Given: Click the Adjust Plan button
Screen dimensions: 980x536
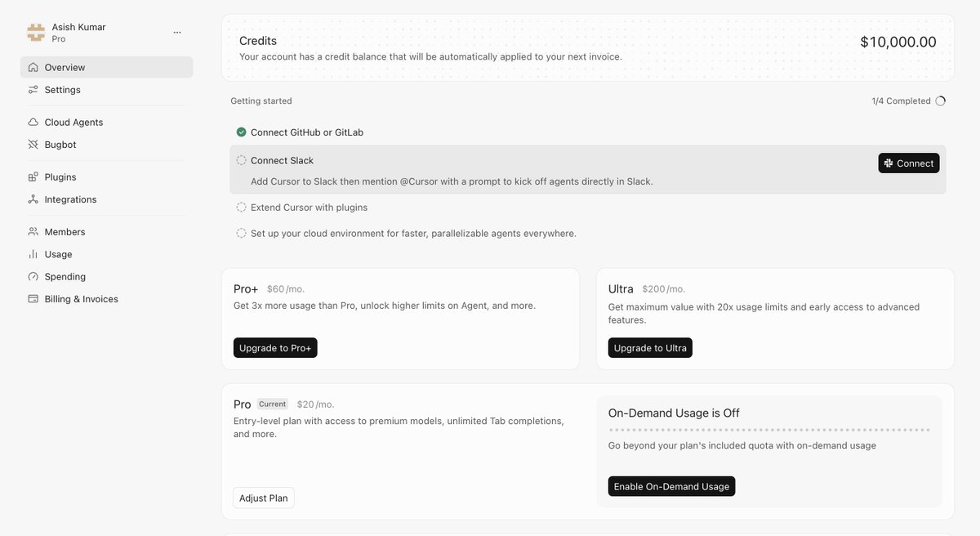Looking at the screenshot, I should (x=264, y=498).
